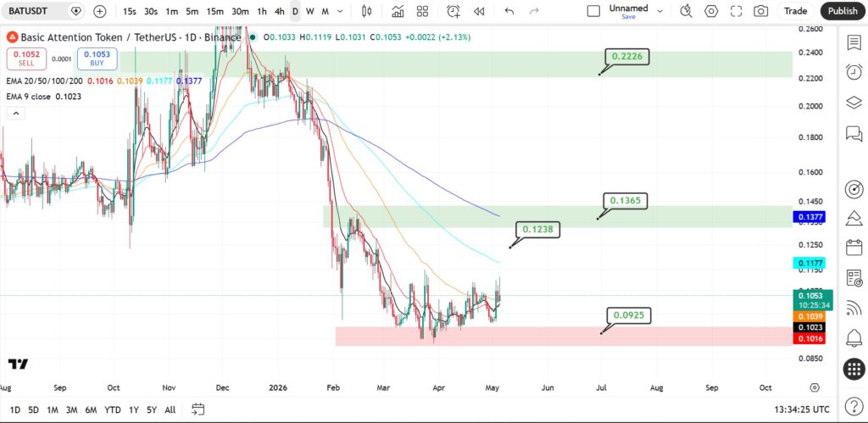Enter fullscreen mode icon
The width and height of the screenshot is (868, 423).
point(737,11)
